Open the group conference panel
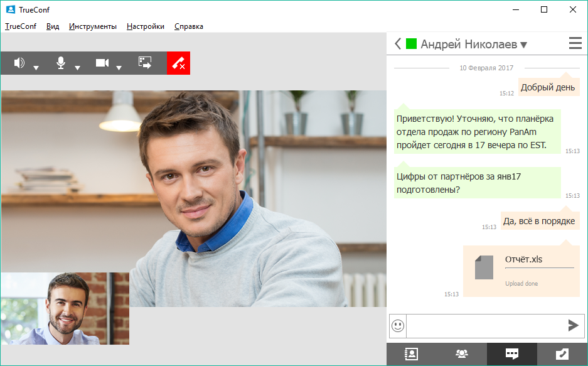Screen dimensions: 588x366 (461, 354)
